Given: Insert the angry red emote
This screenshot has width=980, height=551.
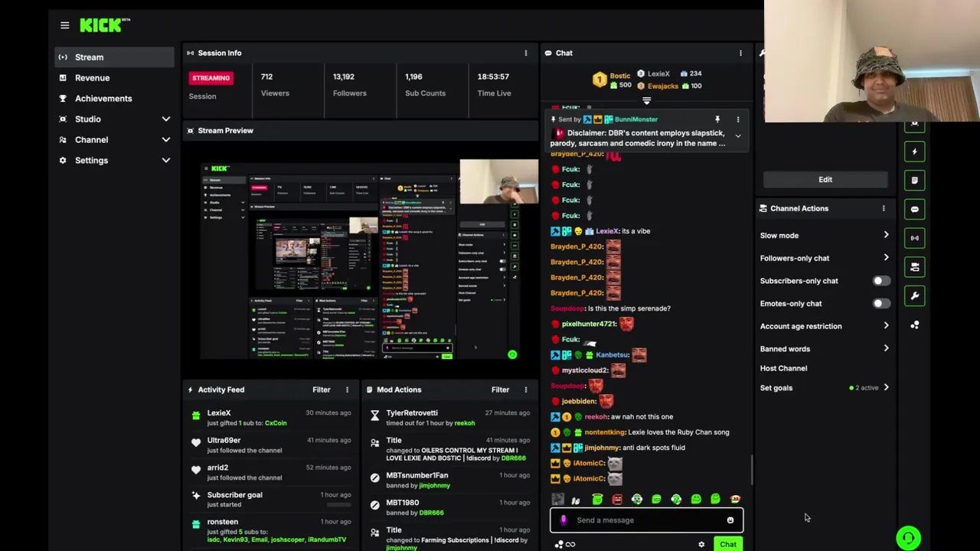Looking at the screenshot, I should [617, 500].
